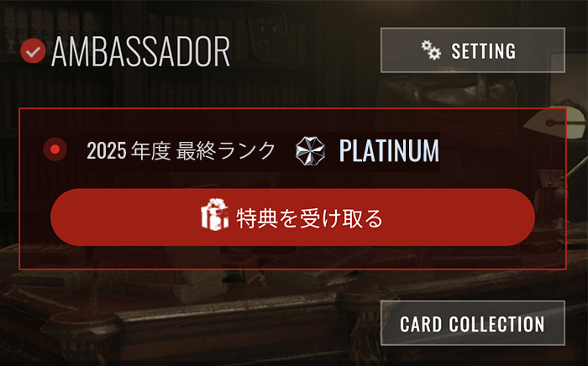588x366 pixels.
Task: Select the red radio dot beside 2025年度
Action: 55,149
